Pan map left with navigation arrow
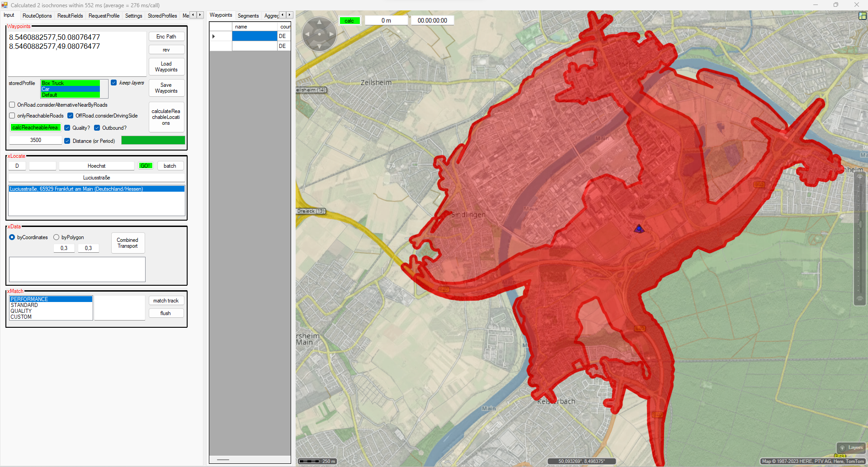868x467 pixels. (307, 34)
